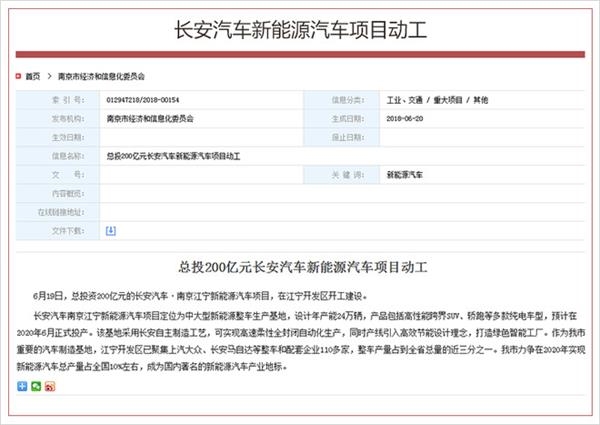Click article heading 总投200亿元长安汽车新能源汽车项目动工
This screenshot has width=600, height=425.
tap(302, 267)
